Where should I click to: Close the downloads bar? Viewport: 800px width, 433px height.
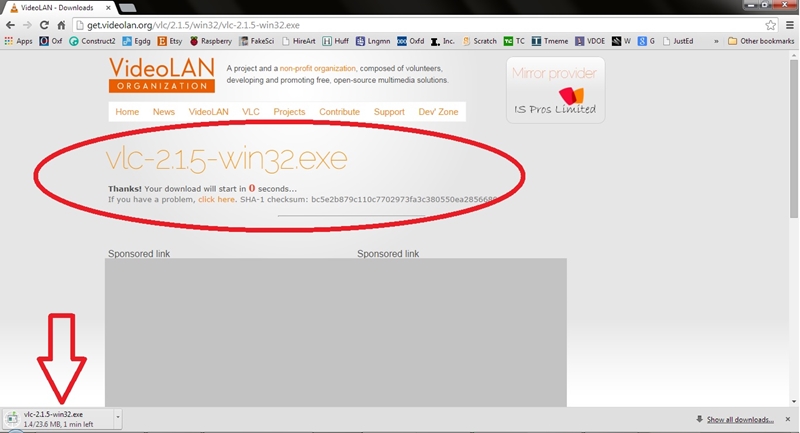pyautogui.click(x=788, y=419)
